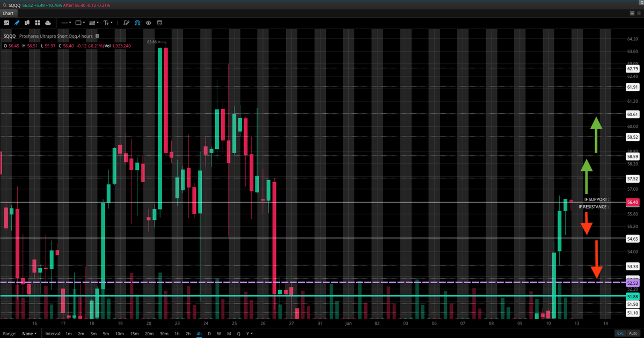Open the Fibonacci/levels tools dropdown

click(93, 23)
